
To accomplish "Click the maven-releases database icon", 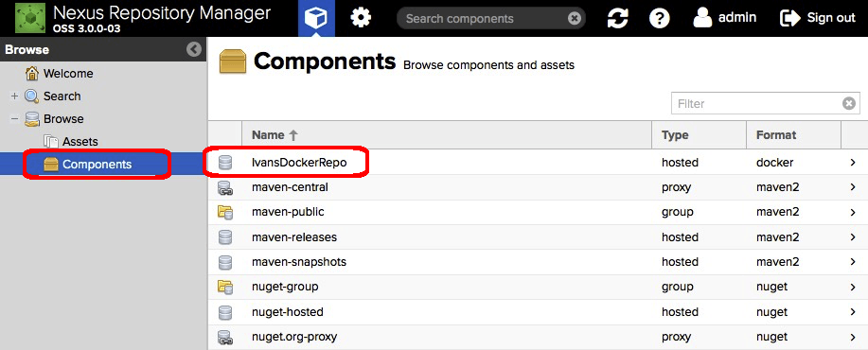I will pos(224,237).
